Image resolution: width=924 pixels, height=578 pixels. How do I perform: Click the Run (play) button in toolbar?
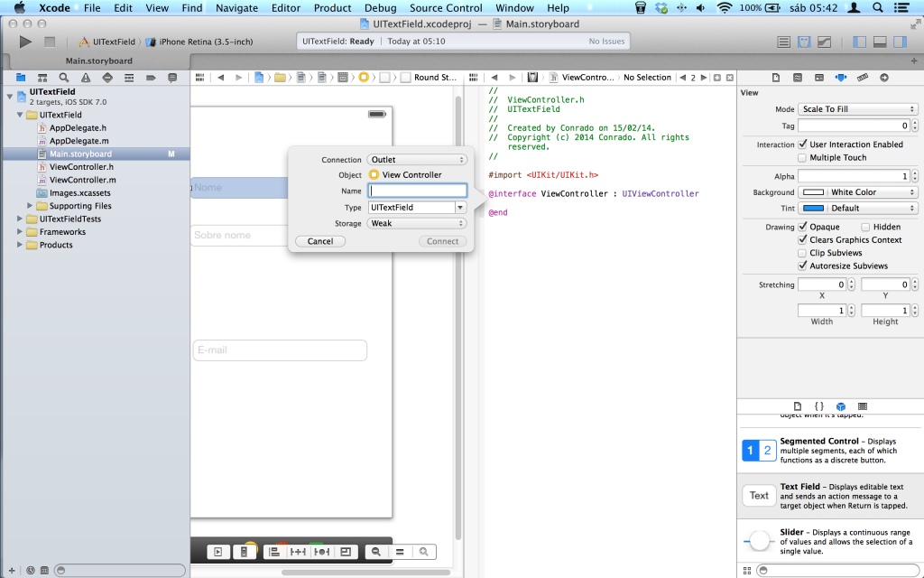click(25, 42)
